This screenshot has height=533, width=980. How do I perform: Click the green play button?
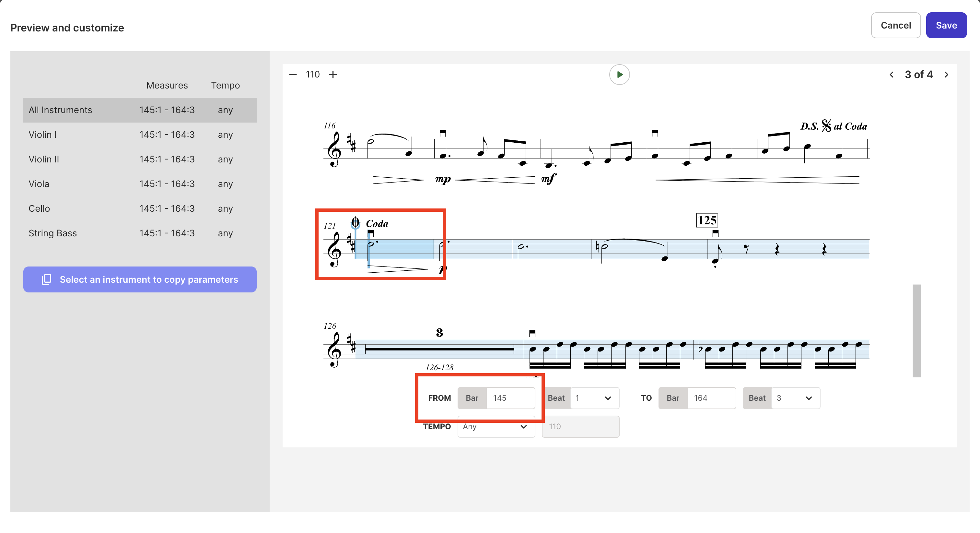point(619,75)
